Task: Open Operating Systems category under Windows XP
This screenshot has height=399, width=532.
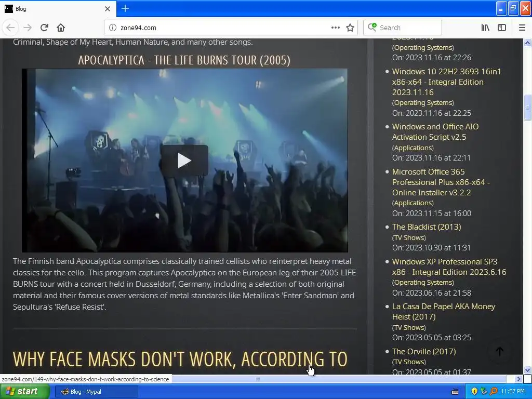Action: tap(423, 282)
